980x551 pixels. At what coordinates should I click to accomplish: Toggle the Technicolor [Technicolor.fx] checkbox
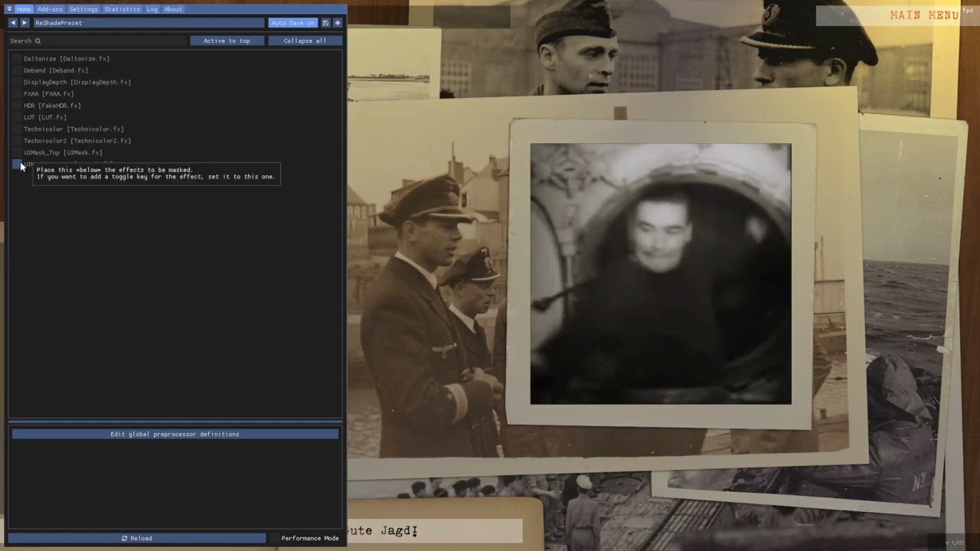point(17,129)
